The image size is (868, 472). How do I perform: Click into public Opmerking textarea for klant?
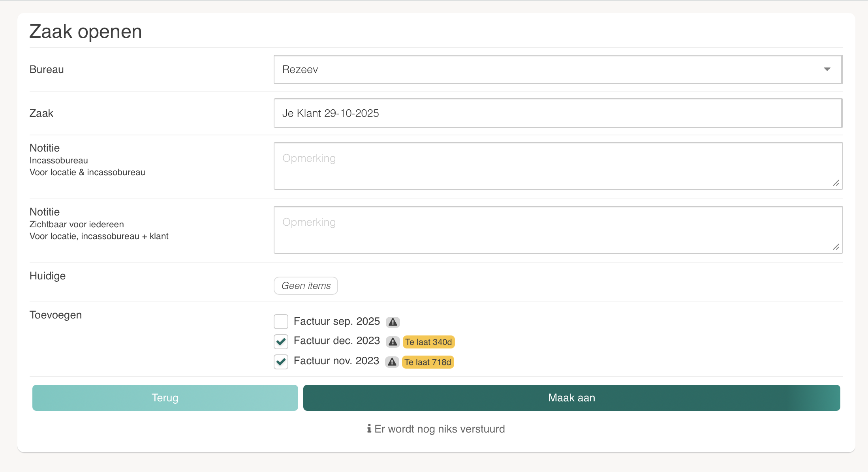point(553,230)
